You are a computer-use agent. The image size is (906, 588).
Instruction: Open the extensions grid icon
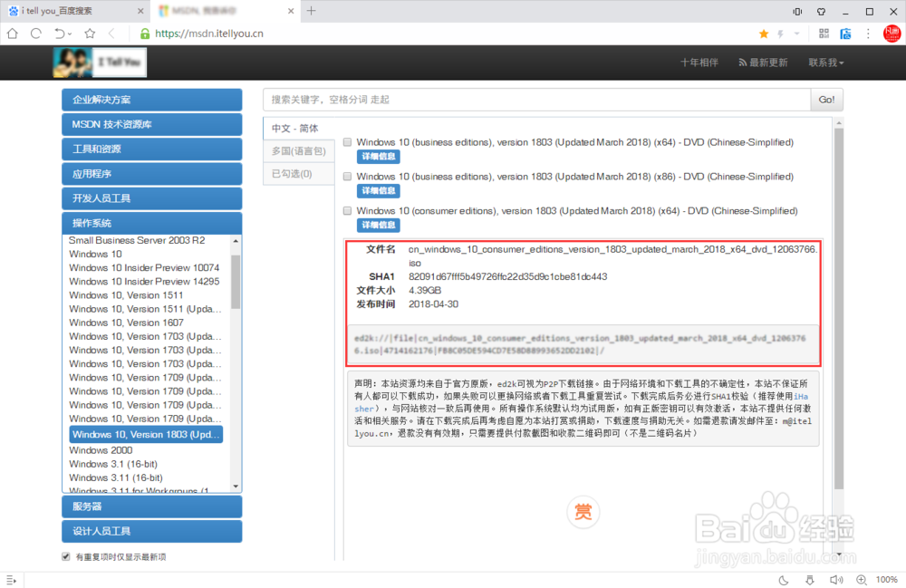click(x=824, y=34)
